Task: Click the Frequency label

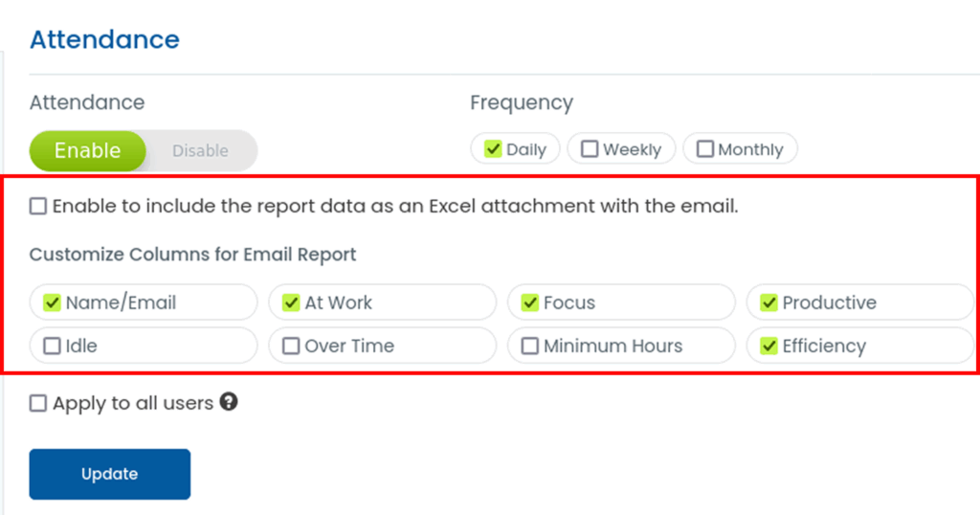Action: point(521,102)
